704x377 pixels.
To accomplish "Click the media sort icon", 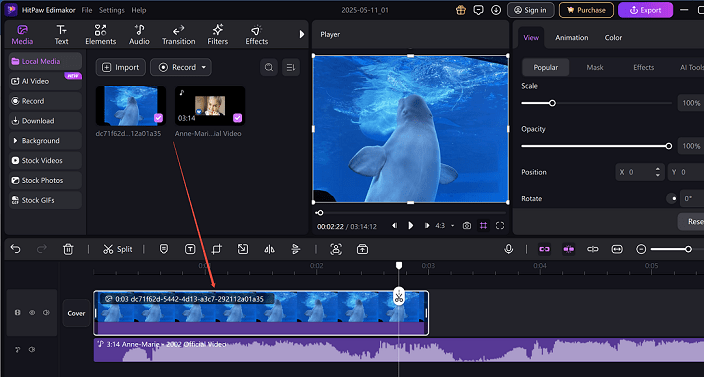I will coord(291,67).
